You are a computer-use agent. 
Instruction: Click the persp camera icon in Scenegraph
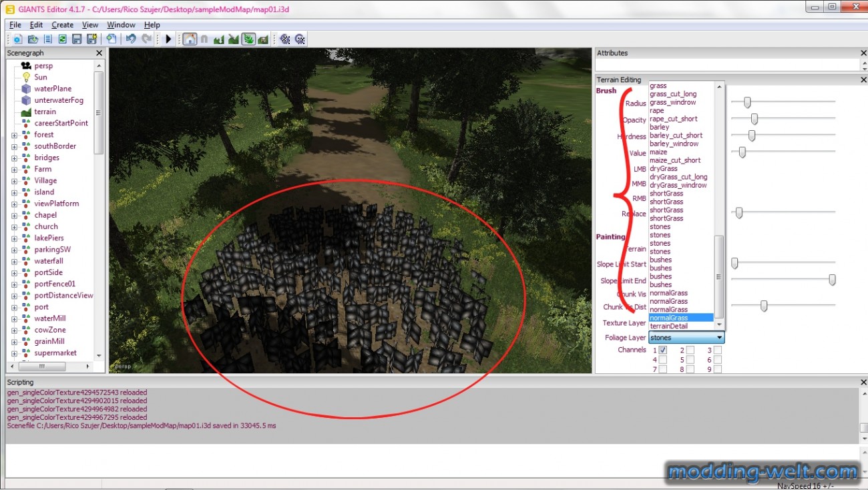pyautogui.click(x=26, y=65)
